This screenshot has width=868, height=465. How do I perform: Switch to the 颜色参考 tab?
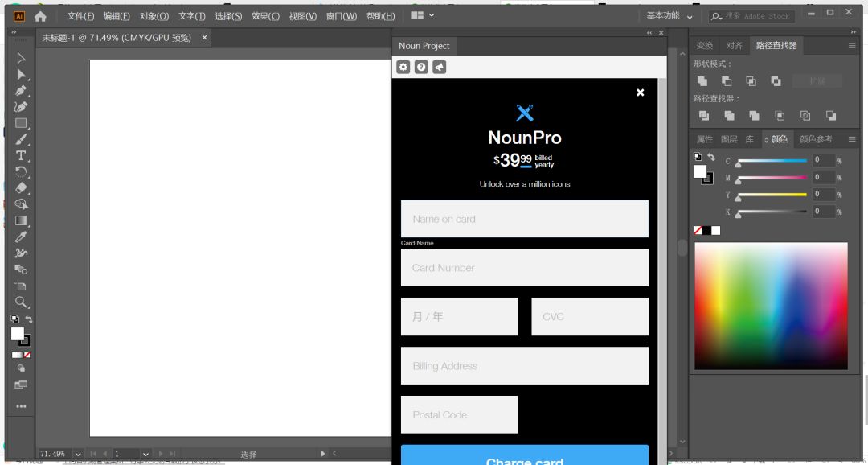pyautogui.click(x=816, y=139)
